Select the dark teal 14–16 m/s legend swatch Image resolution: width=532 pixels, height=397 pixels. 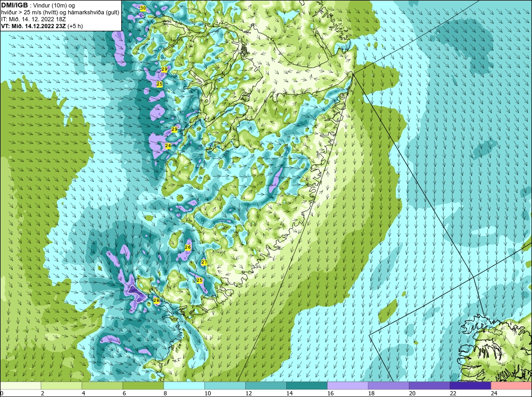pos(307,385)
